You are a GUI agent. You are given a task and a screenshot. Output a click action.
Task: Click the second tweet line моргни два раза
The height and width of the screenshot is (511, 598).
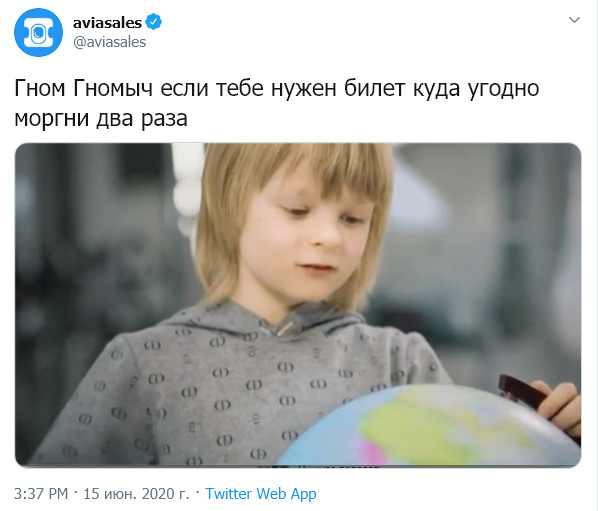point(101,119)
